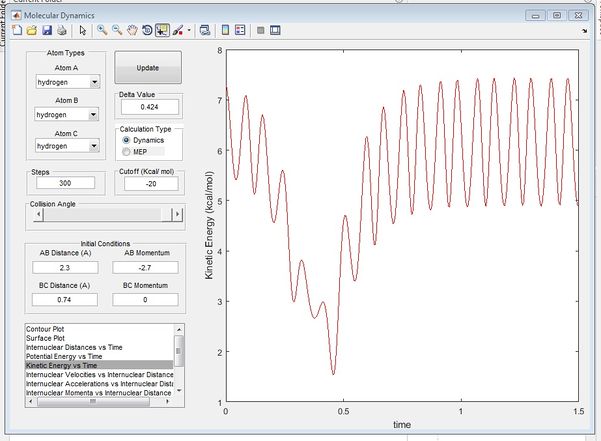Viewport: 601px width, 441px height.
Task: Print the figure with the printer icon
Action: (62, 30)
